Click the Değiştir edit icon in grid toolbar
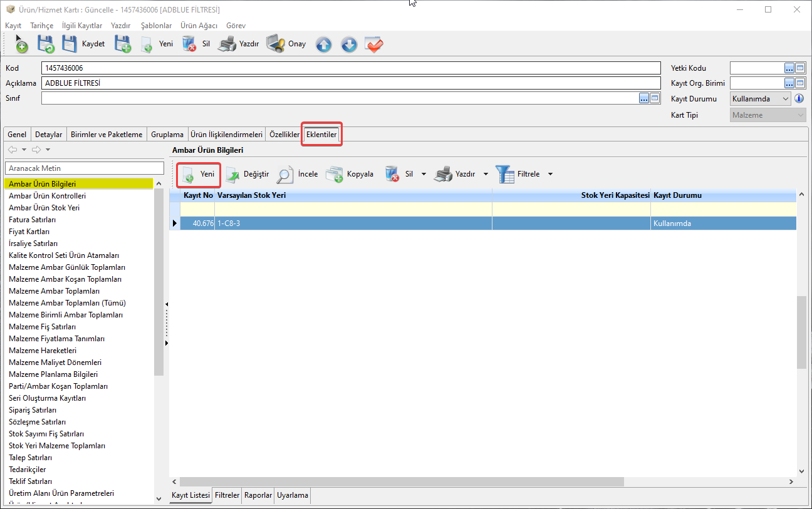 coord(233,174)
